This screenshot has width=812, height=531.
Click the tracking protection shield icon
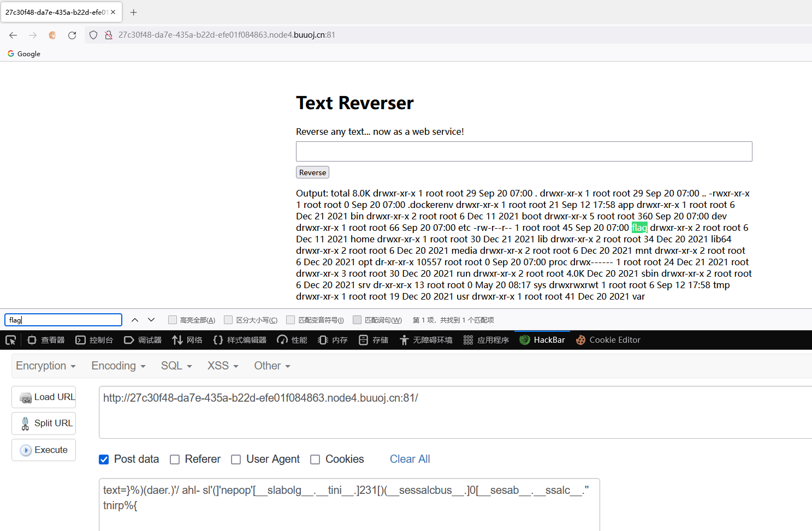pos(93,34)
